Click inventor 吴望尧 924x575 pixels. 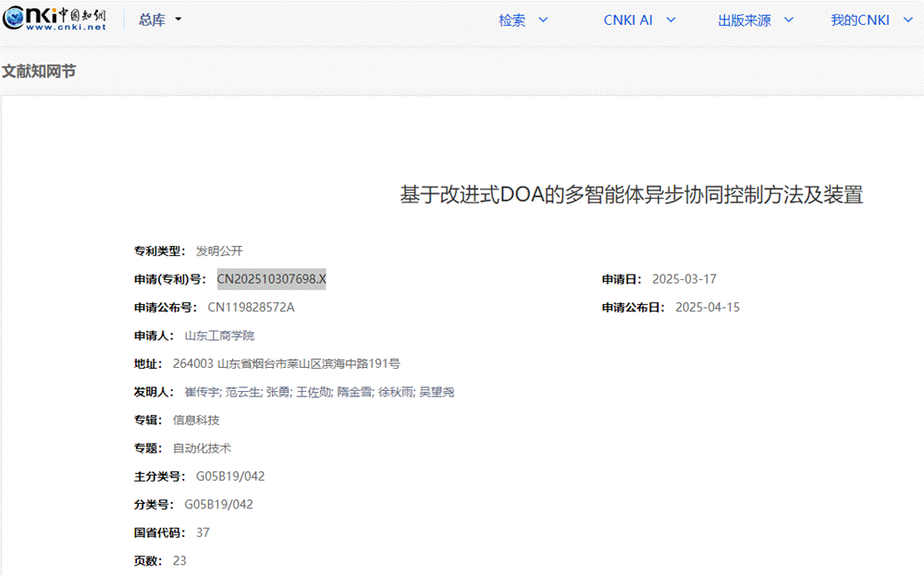coord(437,392)
